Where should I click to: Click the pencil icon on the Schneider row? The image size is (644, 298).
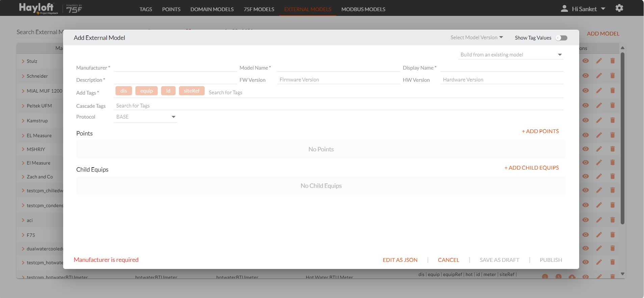click(599, 76)
